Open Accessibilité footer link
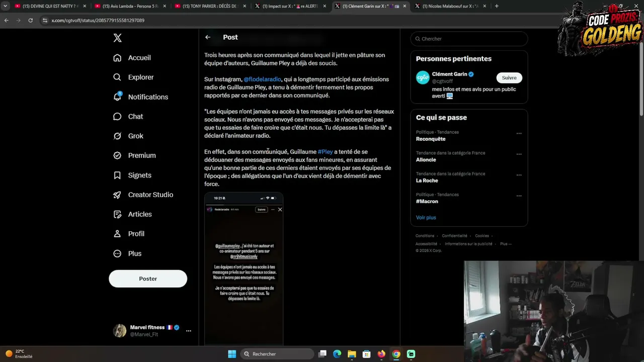 pyautogui.click(x=427, y=244)
